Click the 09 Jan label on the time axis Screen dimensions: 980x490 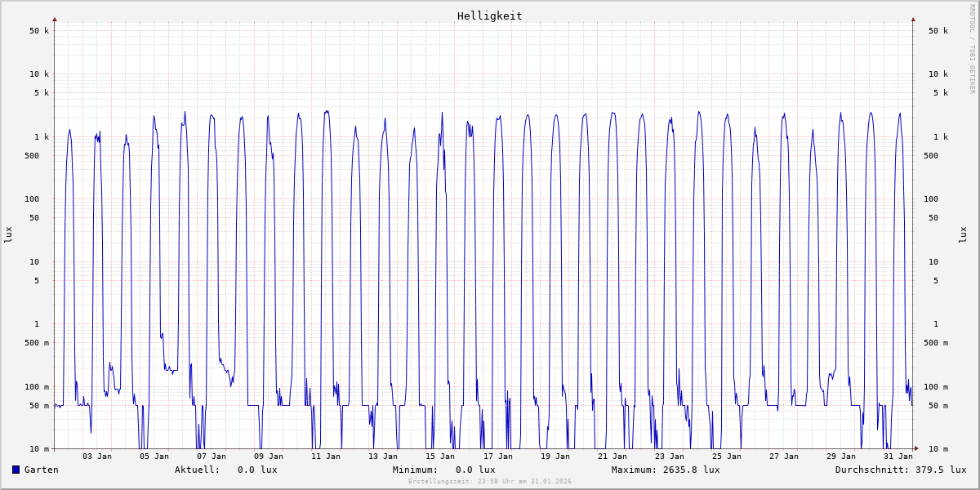[269, 457]
